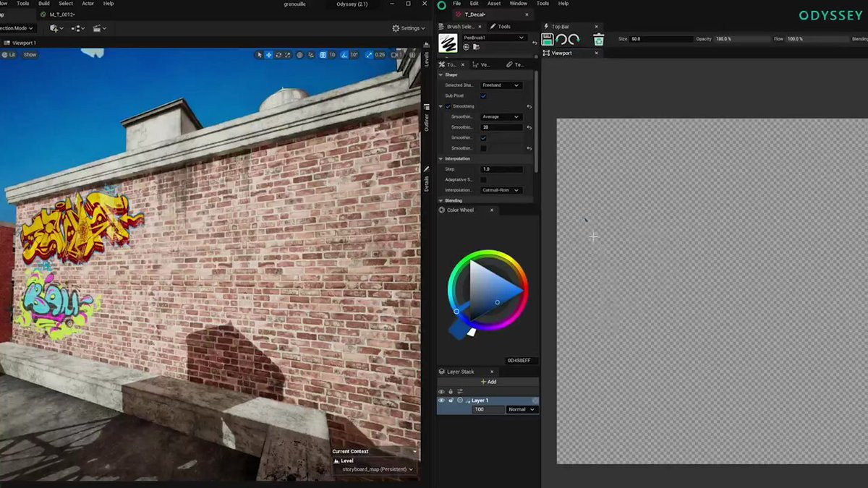868x488 pixels.
Task: Open the Selected Shape Freehand dropdown
Action: pos(501,85)
